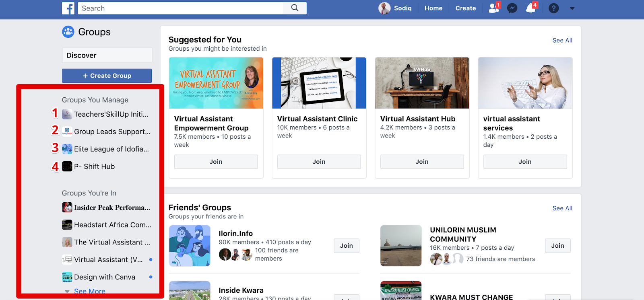The height and width of the screenshot is (300, 644).
Task: Open Virtual Assistant Hub cover image
Action: [x=422, y=83]
